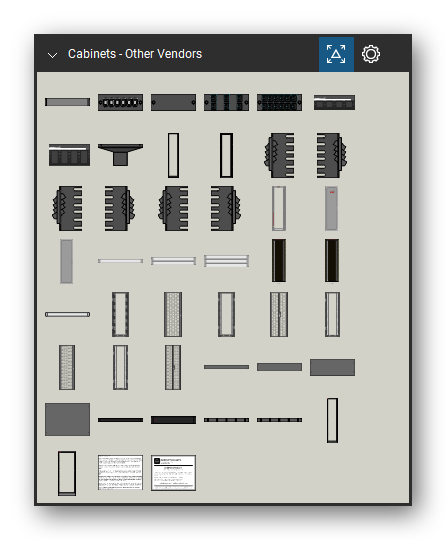Select the thinnest medium-gray horizontal bar
This screenshot has height=540, width=446.
point(226,367)
